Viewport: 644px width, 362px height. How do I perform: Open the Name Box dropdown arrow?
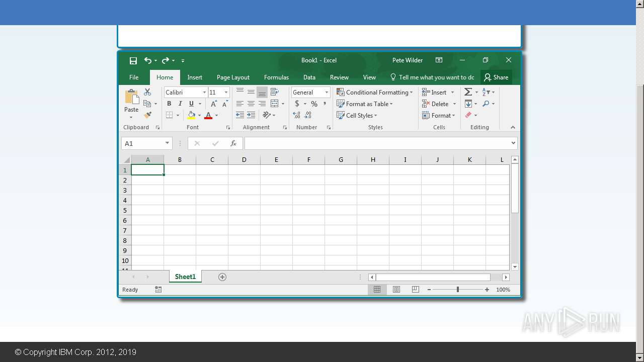tap(167, 143)
